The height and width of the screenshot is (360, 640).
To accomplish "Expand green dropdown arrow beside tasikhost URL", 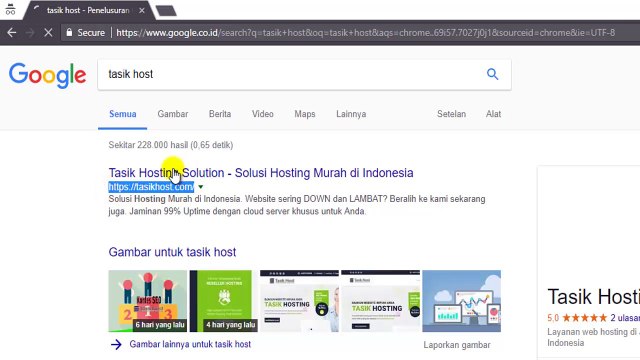I will point(200,187).
